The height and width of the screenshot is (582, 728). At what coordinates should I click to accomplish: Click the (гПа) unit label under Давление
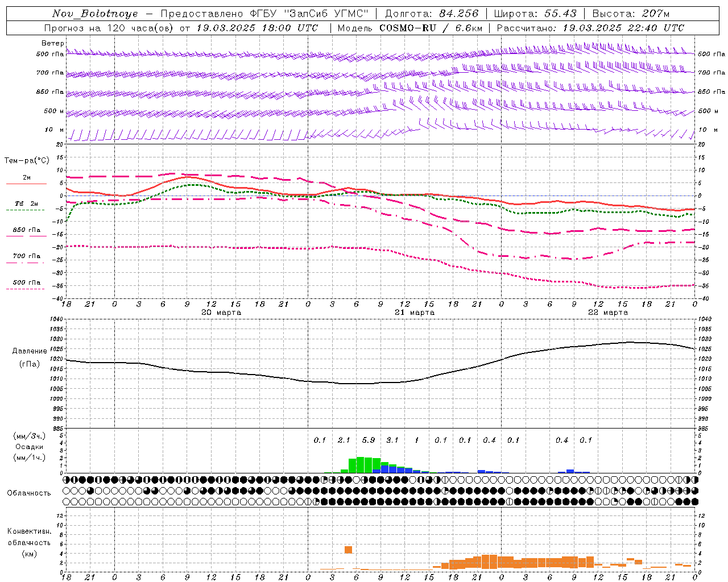[30, 364]
